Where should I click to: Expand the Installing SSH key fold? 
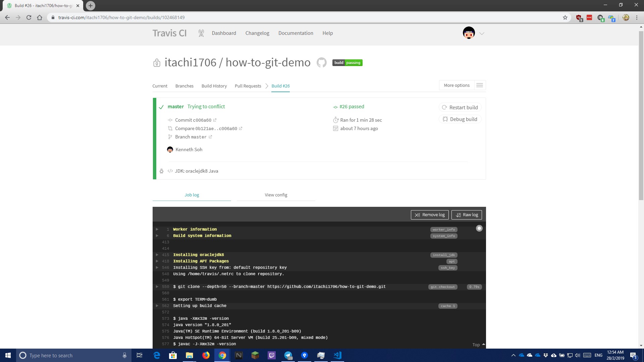(x=157, y=267)
